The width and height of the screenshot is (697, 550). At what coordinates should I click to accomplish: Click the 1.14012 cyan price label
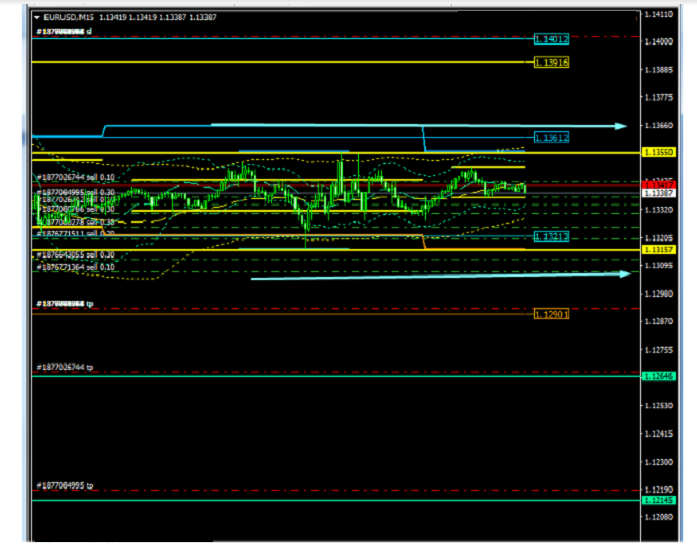click(551, 39)
